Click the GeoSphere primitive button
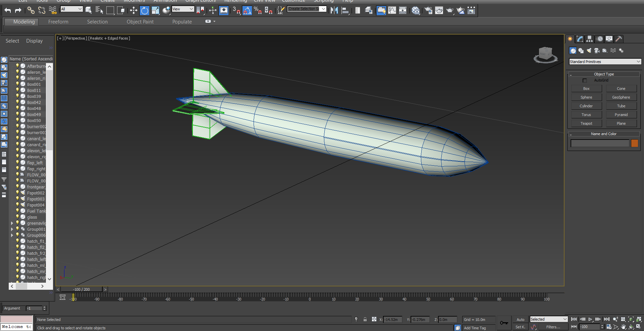 click(621, 97)
